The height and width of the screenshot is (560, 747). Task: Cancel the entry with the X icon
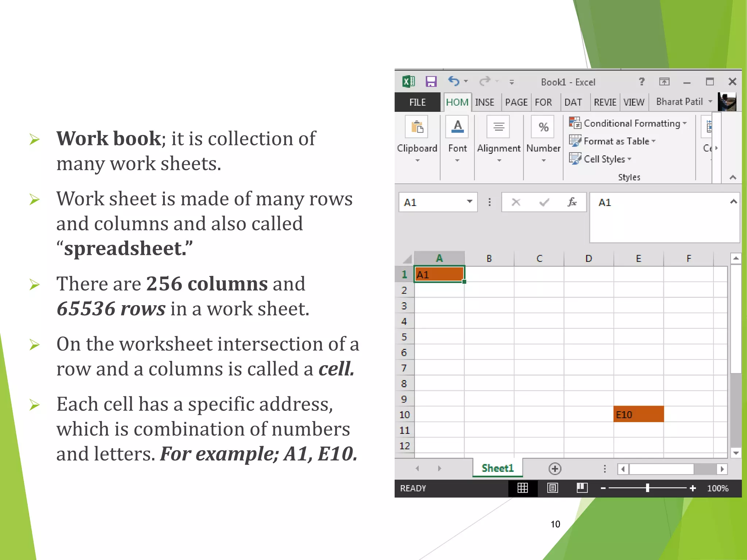(x=516, y=202)
